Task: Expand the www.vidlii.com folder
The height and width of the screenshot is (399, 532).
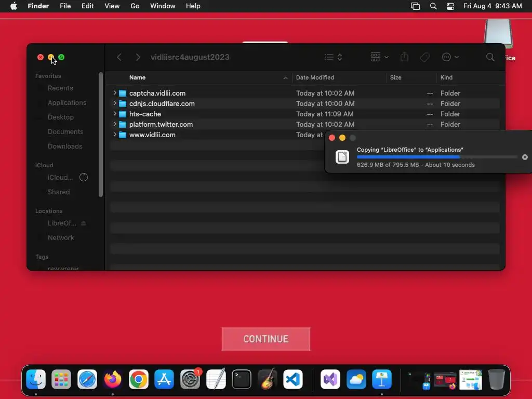Action: coord(115,135)
